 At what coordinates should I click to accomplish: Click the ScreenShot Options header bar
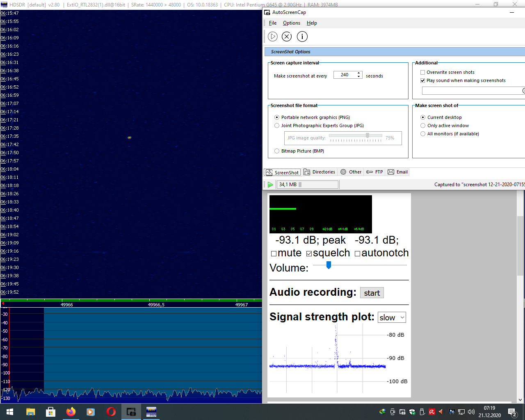(x=395, y=52)
